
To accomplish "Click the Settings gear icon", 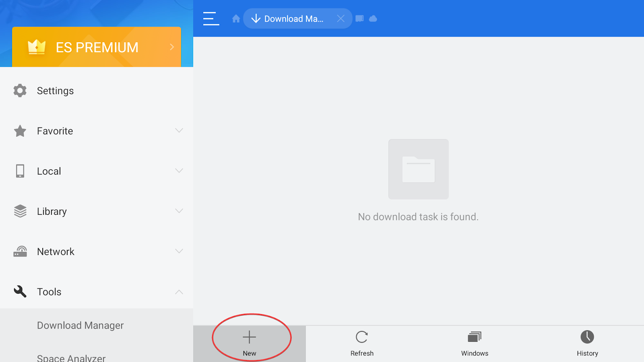I will (20, 91).
